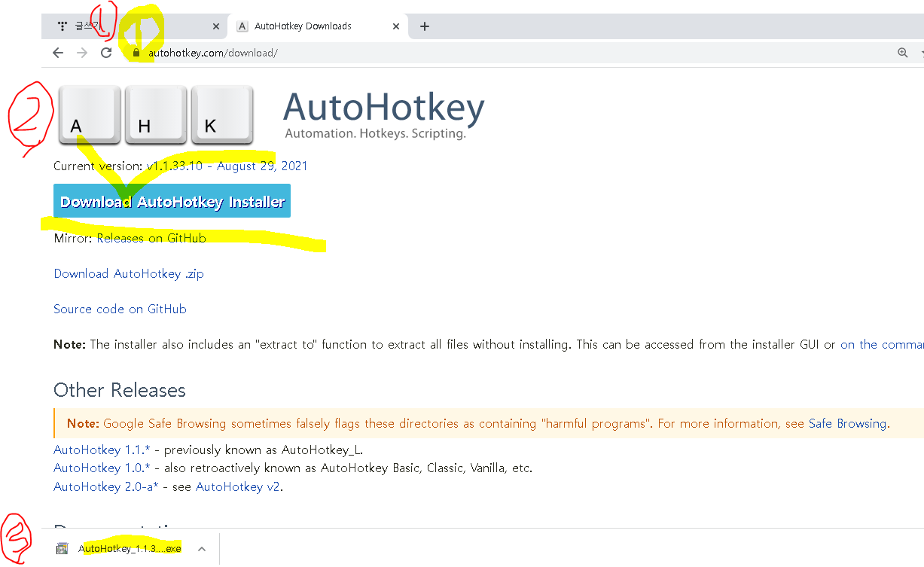924x567 pixels.
Task: Click the exe file icon in the download bar
Action: click(x=62, y=548)
